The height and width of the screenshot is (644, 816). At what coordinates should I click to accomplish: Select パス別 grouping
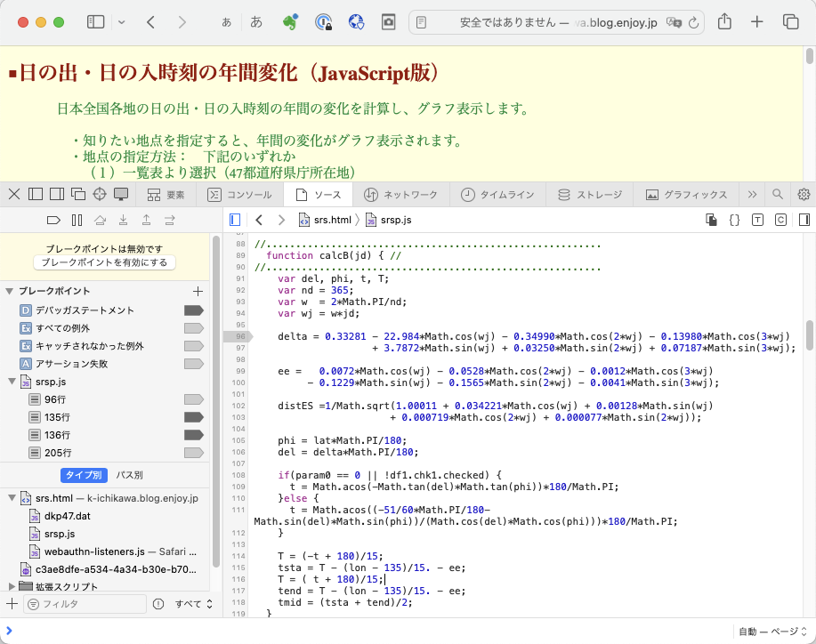click(x=129, y=475)
